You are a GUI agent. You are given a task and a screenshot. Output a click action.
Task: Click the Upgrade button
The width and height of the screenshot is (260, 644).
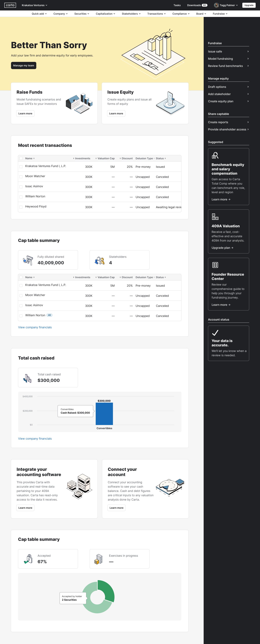click(x=249, y=5)
